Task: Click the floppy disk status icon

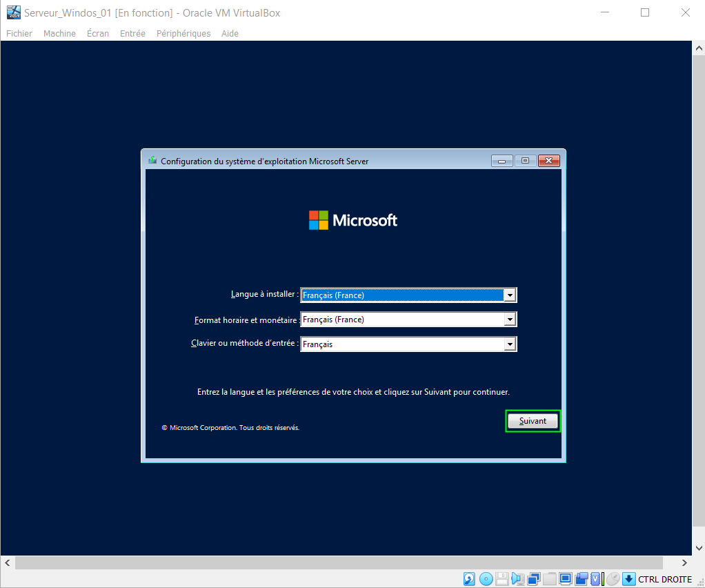Action: (502, 579)
